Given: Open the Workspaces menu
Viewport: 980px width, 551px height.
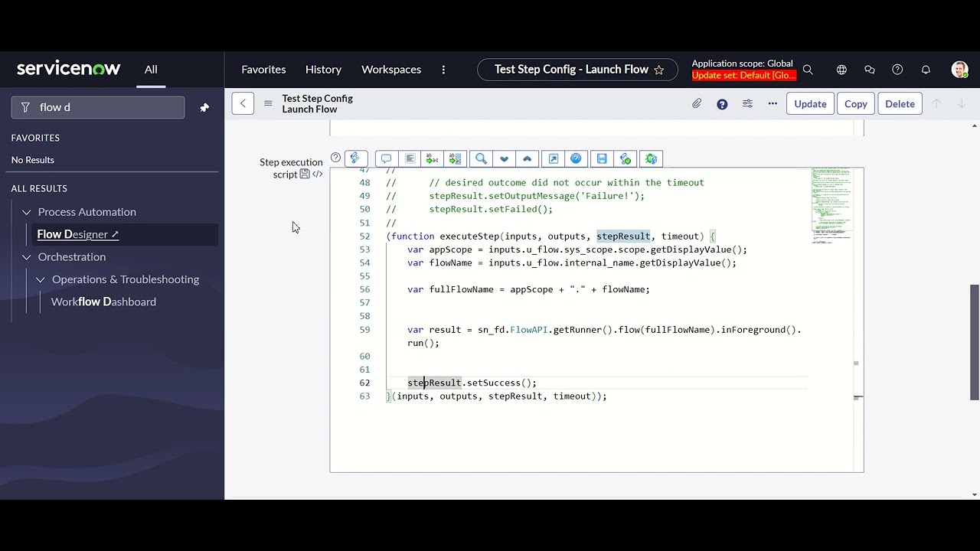Looking at the screenshot, I should (x=391, y=70).
